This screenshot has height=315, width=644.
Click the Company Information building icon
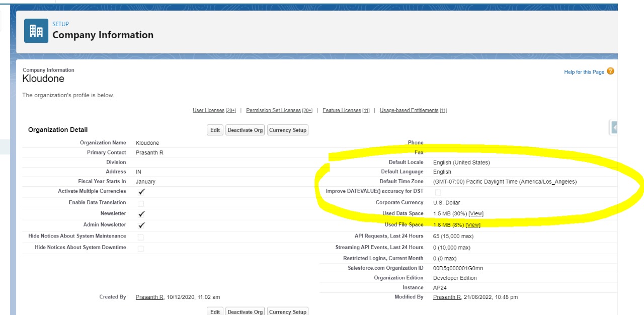(36, 31)
